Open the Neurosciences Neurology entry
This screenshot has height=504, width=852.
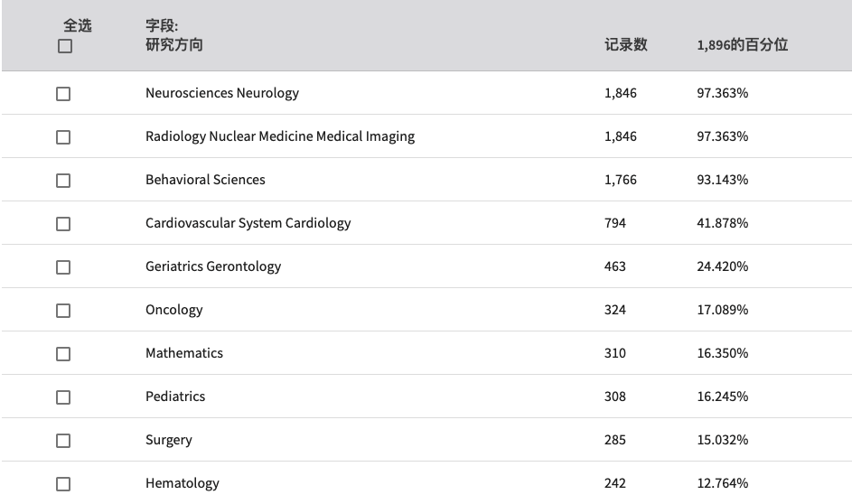221,93
